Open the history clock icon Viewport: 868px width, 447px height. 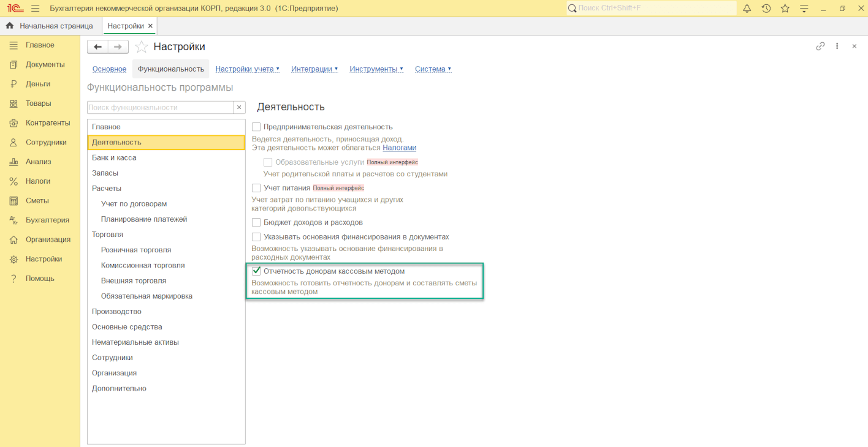coord(766,9)
